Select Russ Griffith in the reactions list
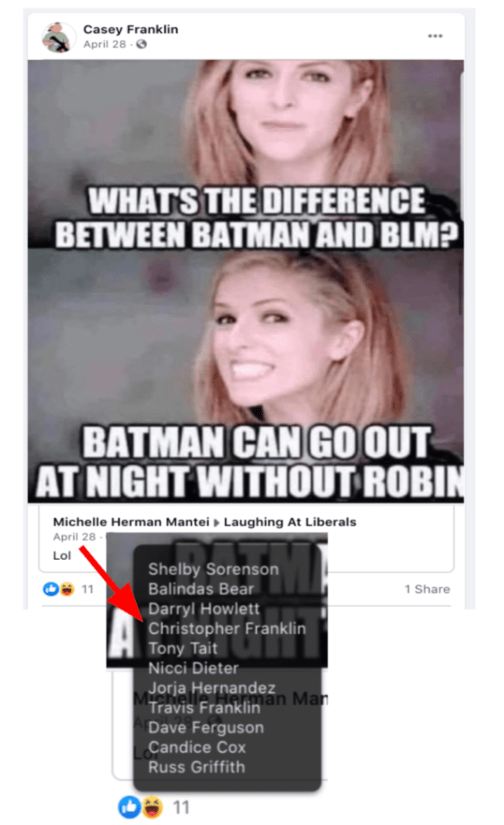The image size is (504, 825). click(x=196, y=767)
